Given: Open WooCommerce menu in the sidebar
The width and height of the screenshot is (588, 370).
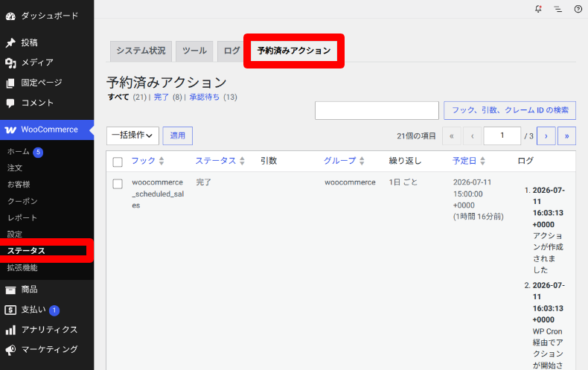Looking at the screenshot, I should click(x=47, y=130).
